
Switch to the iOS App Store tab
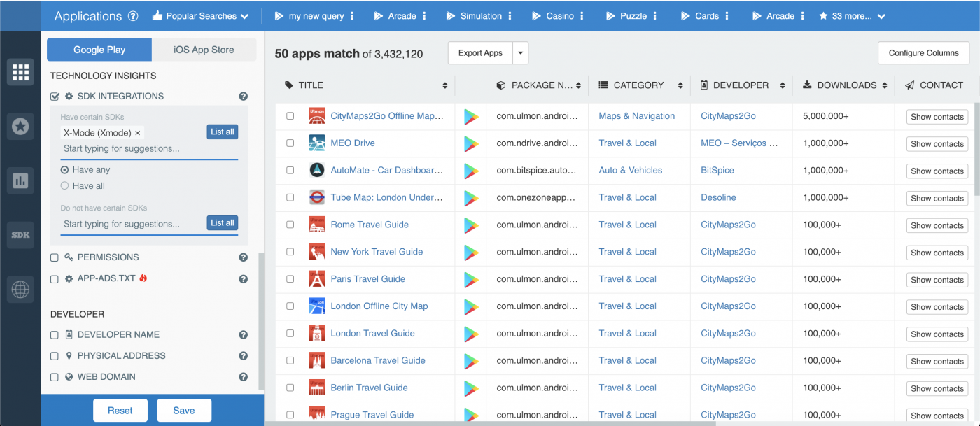pos(204,50)
